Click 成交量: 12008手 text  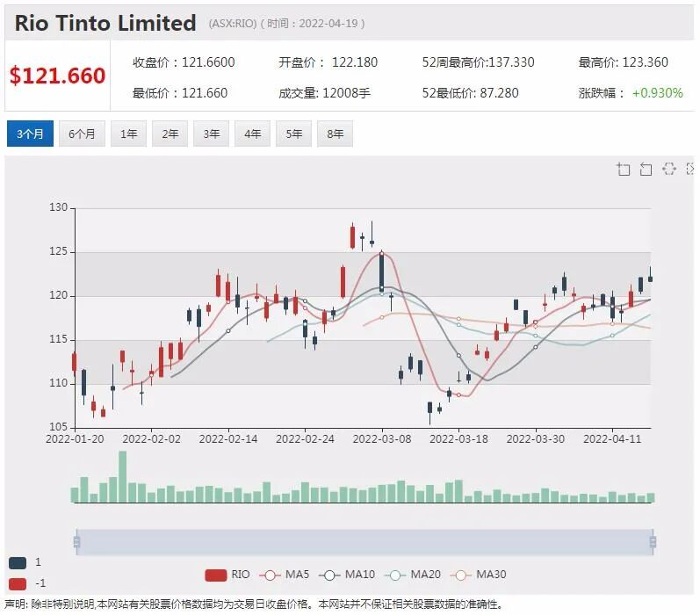[325, 93]
